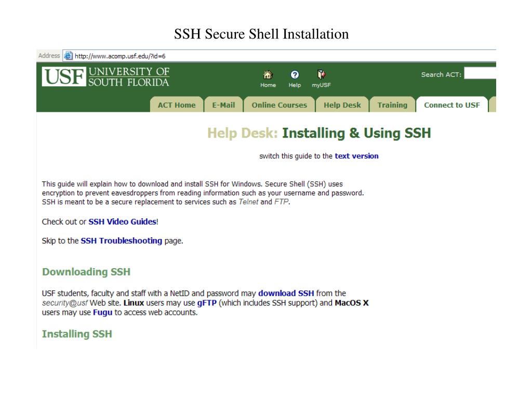This screenshot has height=399, width=532.
Task: Click the Linux bold text
Action: (x=134, y=303)
